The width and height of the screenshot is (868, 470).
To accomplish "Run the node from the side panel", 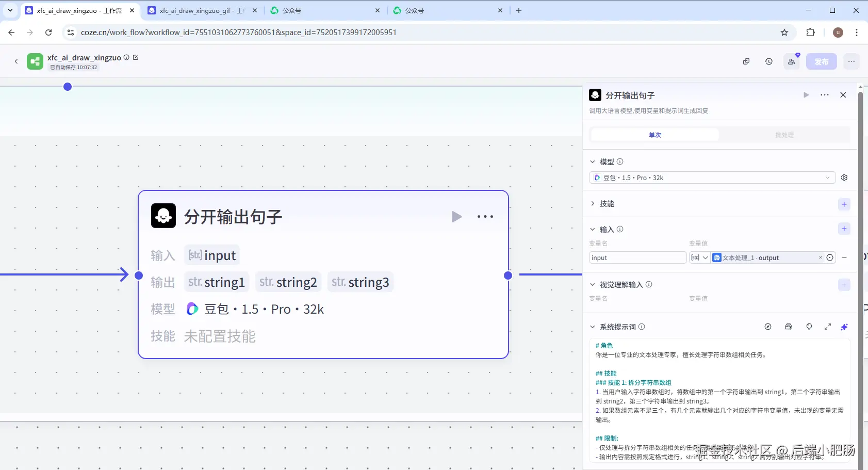I will click(806, 95).
